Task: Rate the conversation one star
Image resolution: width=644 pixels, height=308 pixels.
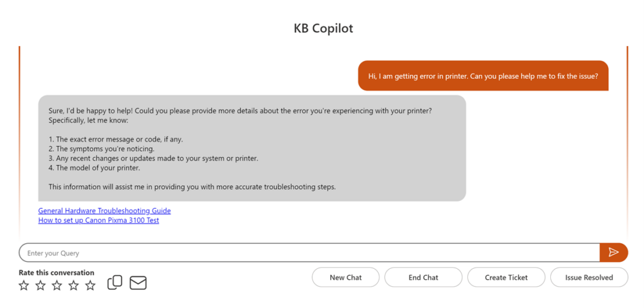Action: [x=25, y=285]
